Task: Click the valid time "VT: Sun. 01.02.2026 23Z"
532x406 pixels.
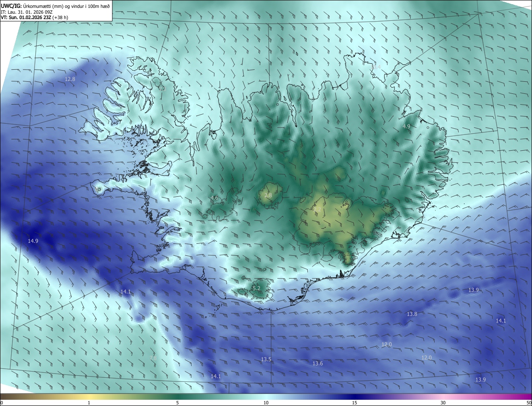Action: tap(27, 17)
